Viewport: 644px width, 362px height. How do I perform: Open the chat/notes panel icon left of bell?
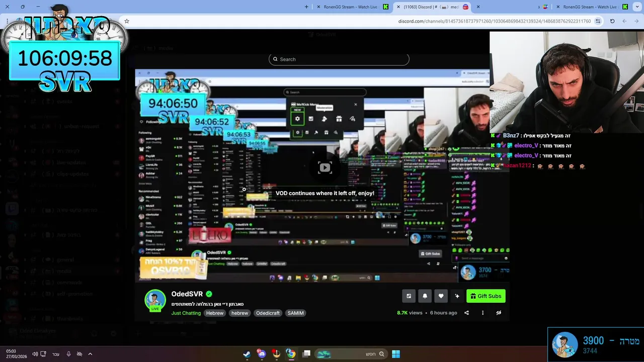pos(409,296)
